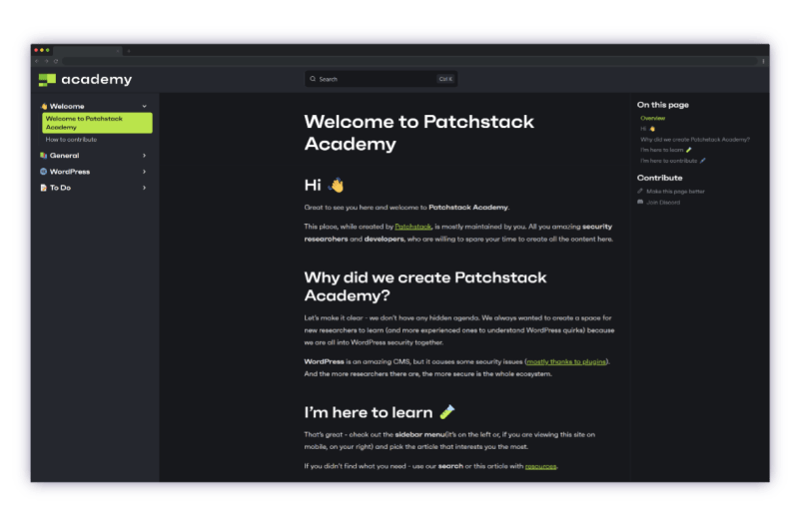Viewport: 799px width, 532px height.
Task: Click the Discord icon beside Join Discord
Action: coord(640,202)
